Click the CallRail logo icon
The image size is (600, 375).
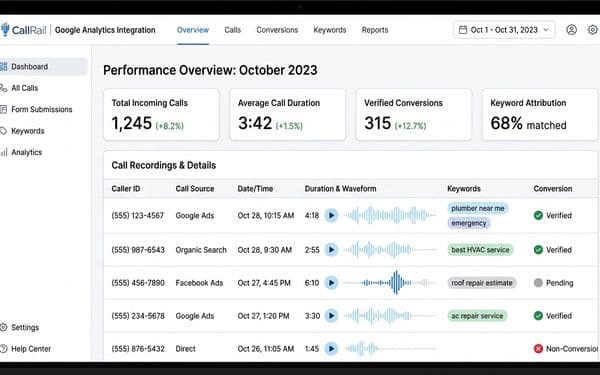(5, 29)
